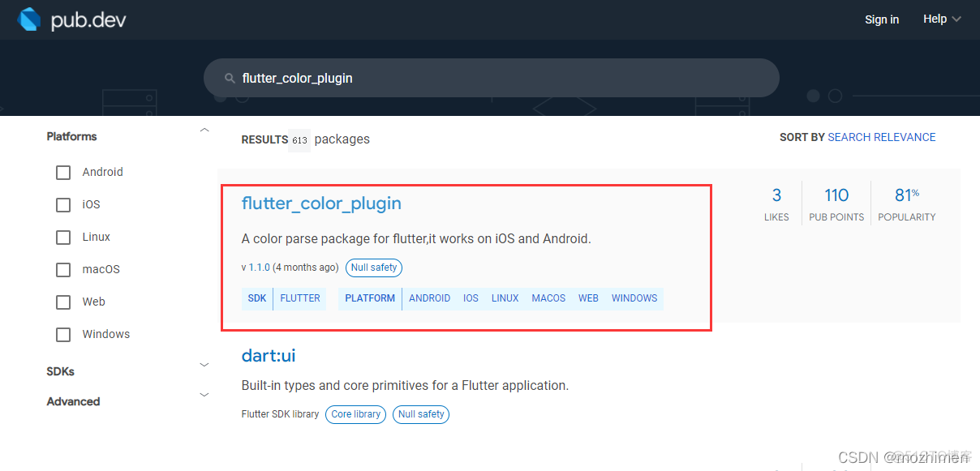Open the flutter_color_plugin package page
This screenshot has width=980, height=471.
pyautogui.click(x=321, y=203)
